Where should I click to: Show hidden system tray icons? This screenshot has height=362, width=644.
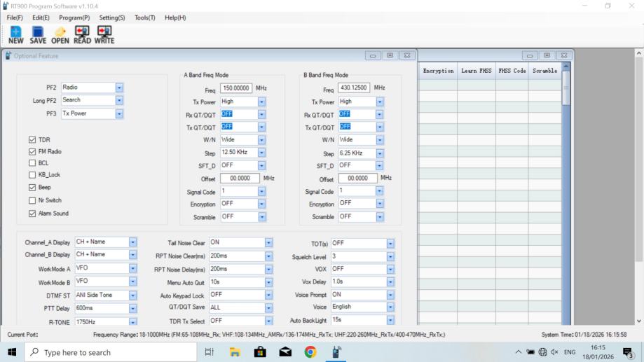tap(519, 351)
